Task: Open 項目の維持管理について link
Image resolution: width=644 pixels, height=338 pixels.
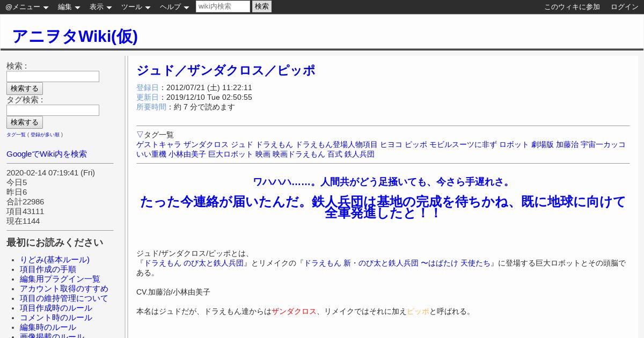Action: pos(64,298)
